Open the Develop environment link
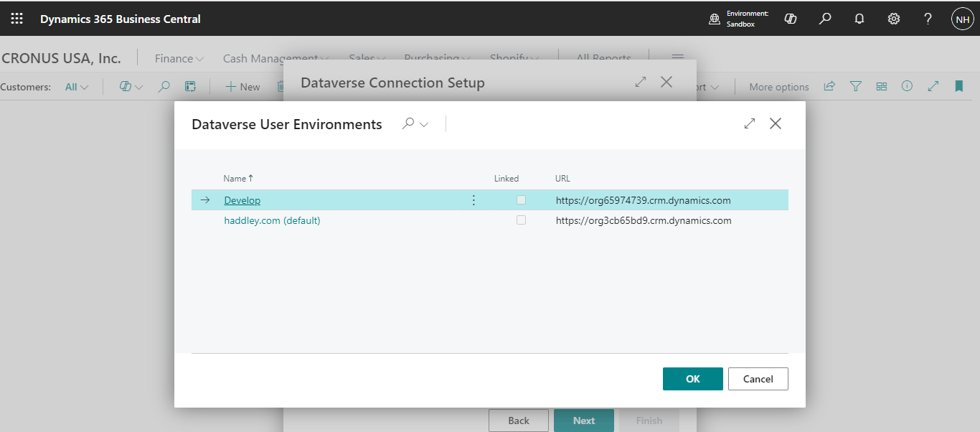980x432 pixels. 242,200
